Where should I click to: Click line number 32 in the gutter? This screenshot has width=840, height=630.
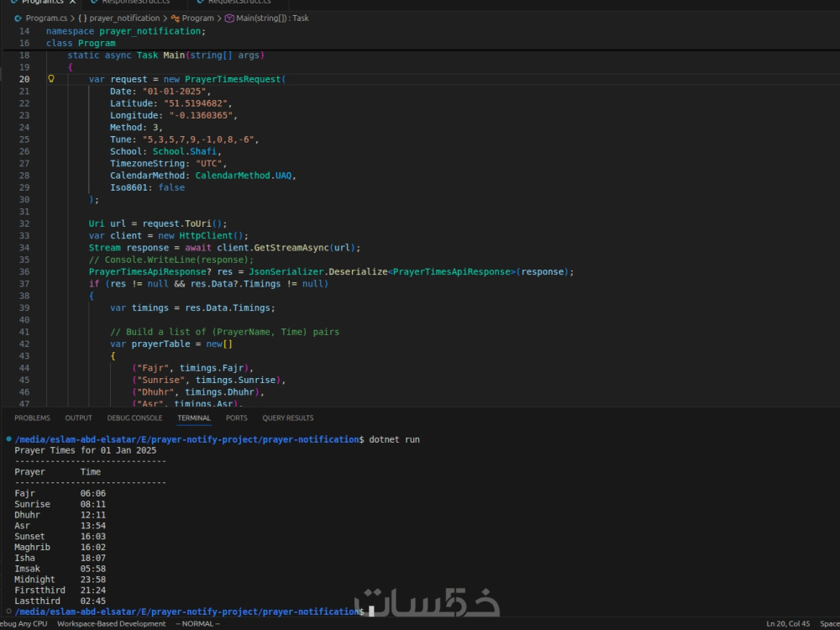pos(24,223)
